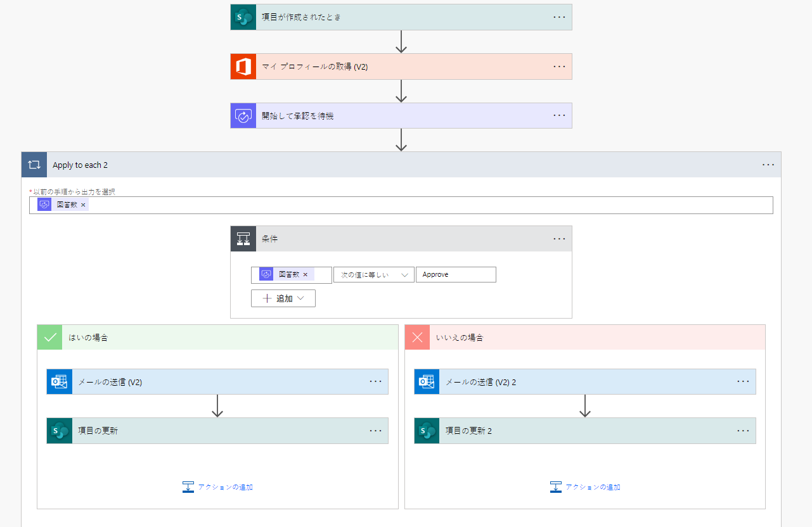
Task: Click SharePoint icon on 項目の更新 2
Action: coord(427,431)
